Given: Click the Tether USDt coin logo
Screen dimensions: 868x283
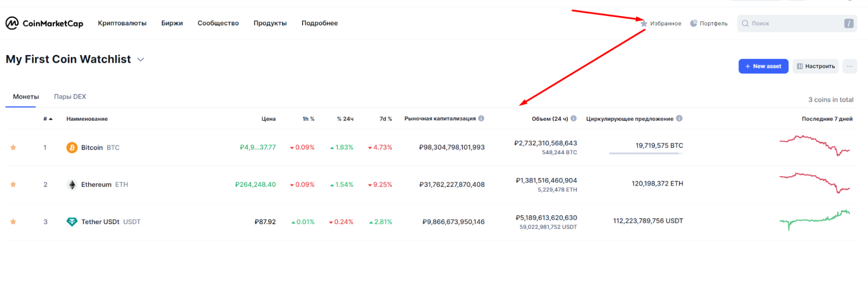Looking at the screenshot, I should (x=72, y=222).
